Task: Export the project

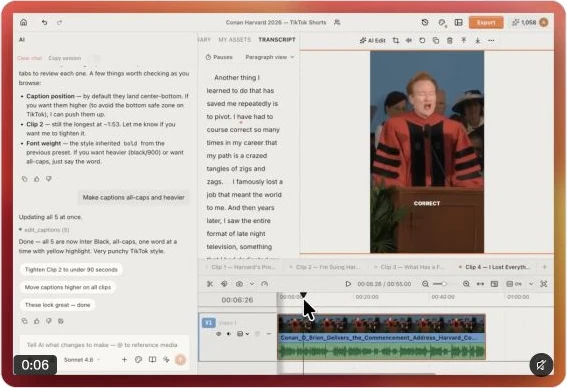Action: click(x=486, y=22)
